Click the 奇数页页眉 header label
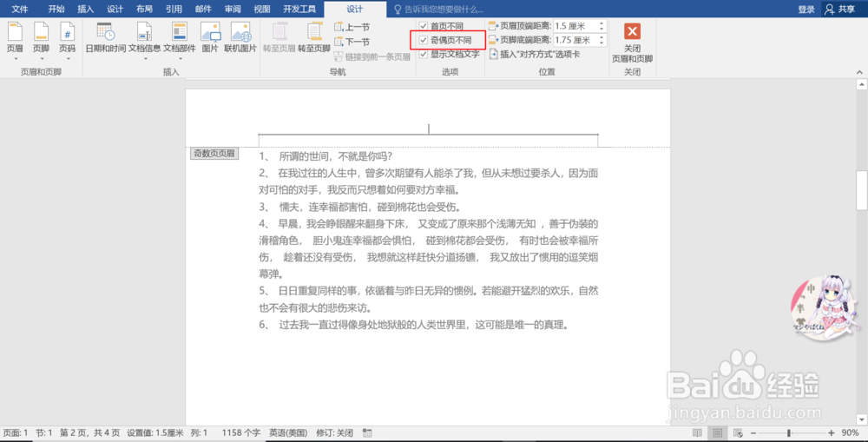This screenshot has height=442, width=868. pos(214,154)
